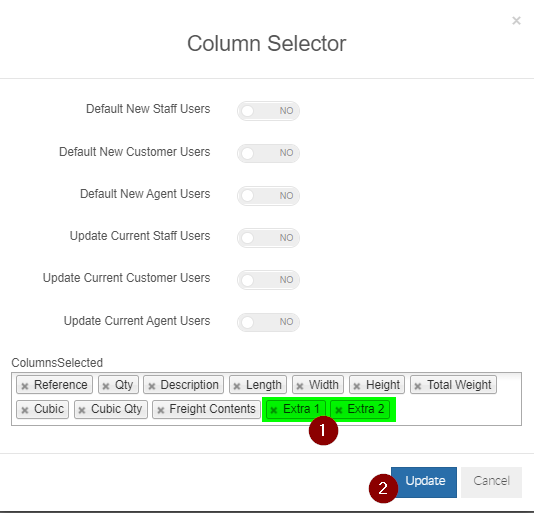Cancel the Column Selector dialog
Viewport: 534px width, 513px height.
click(x=491, y=482)
